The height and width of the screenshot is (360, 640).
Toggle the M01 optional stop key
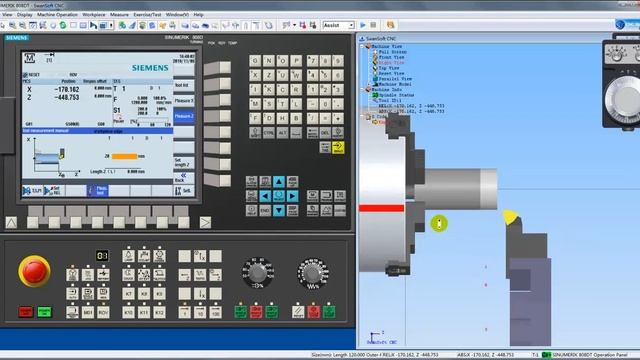(88, 312)
